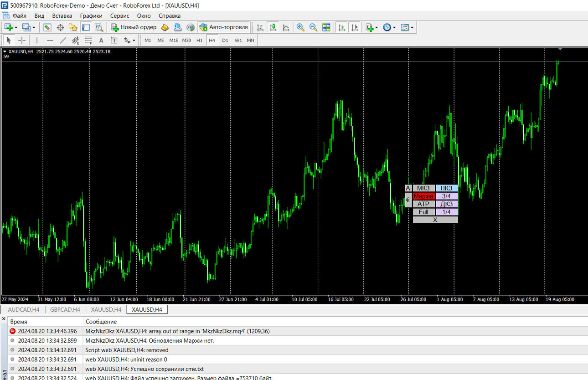Open the Вставка menu
The height and width of the screenshot is (380, 588).
pyautogui.click(x=62, y=15)
